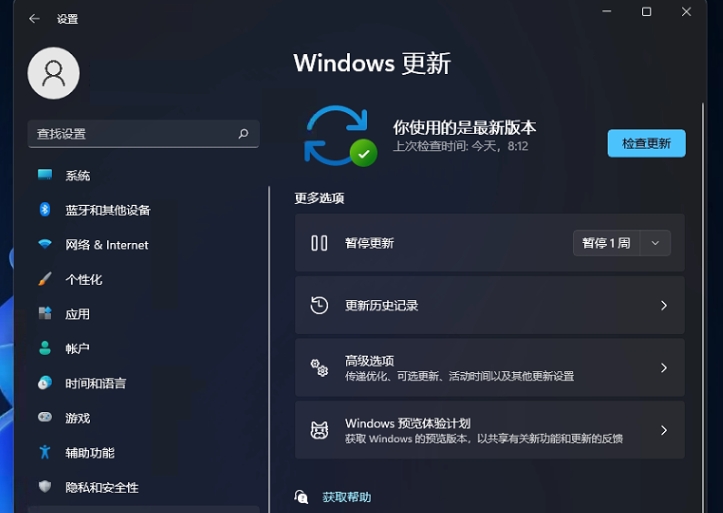Go to 时间和语言 settings

(x=96, y=383)
